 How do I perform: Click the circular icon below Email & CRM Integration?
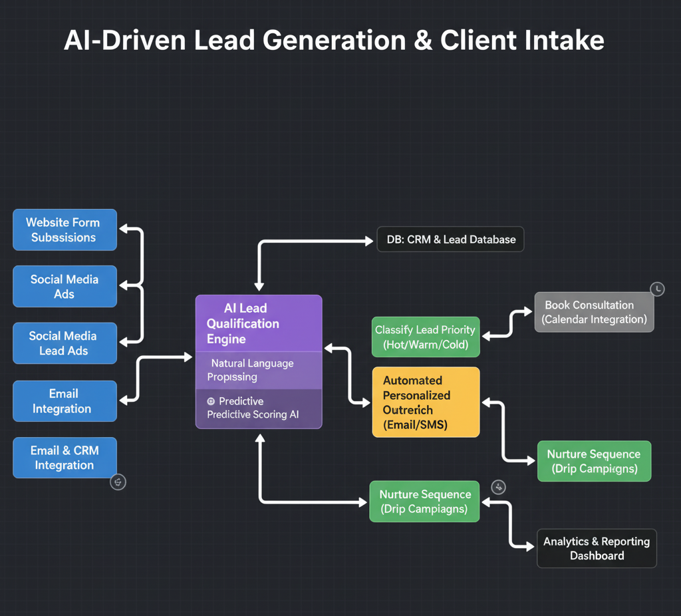point(118,482)
